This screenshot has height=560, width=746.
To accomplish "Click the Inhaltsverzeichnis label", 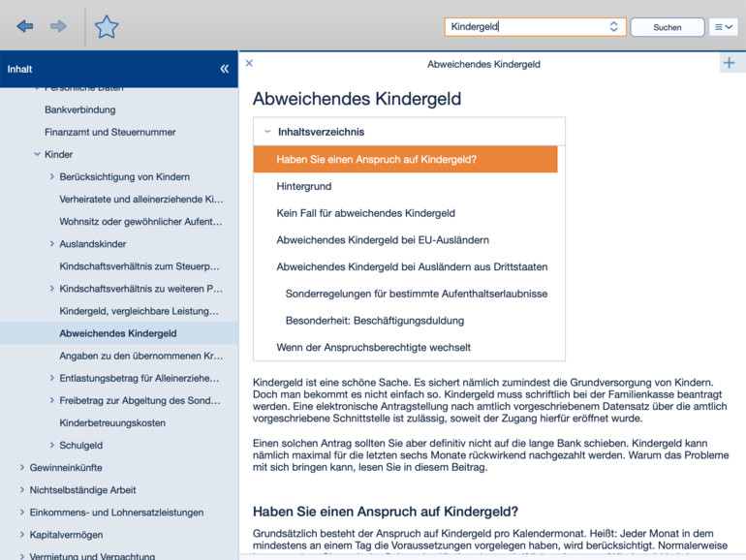I will (321, 132).
